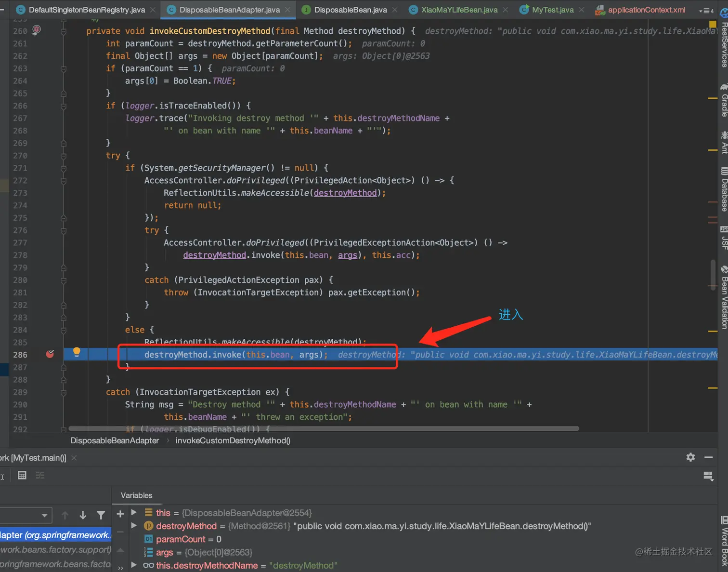Select the highlighted springframework stack frame
The height and width of the screenshot is (572, 728).
point(56,535)
